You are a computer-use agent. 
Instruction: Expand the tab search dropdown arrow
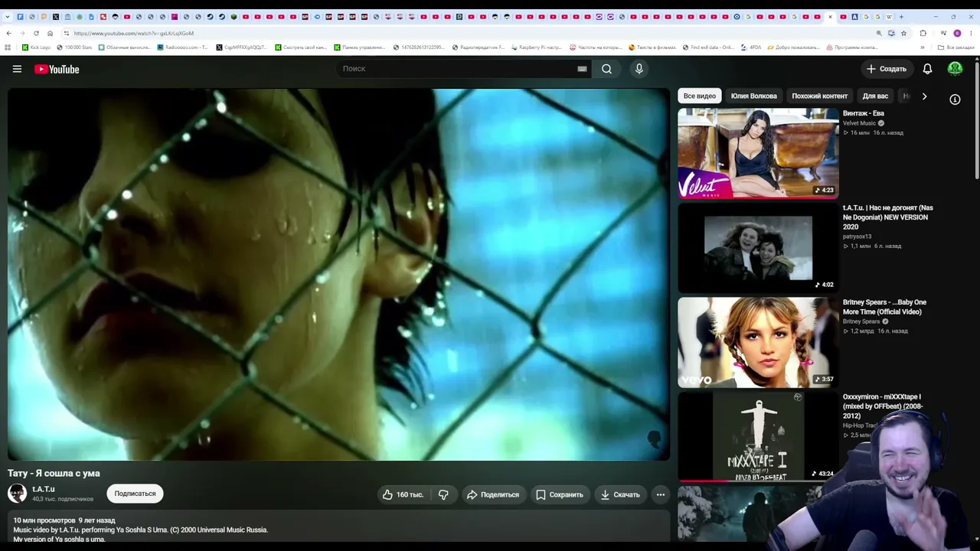(x=8, y=17)
